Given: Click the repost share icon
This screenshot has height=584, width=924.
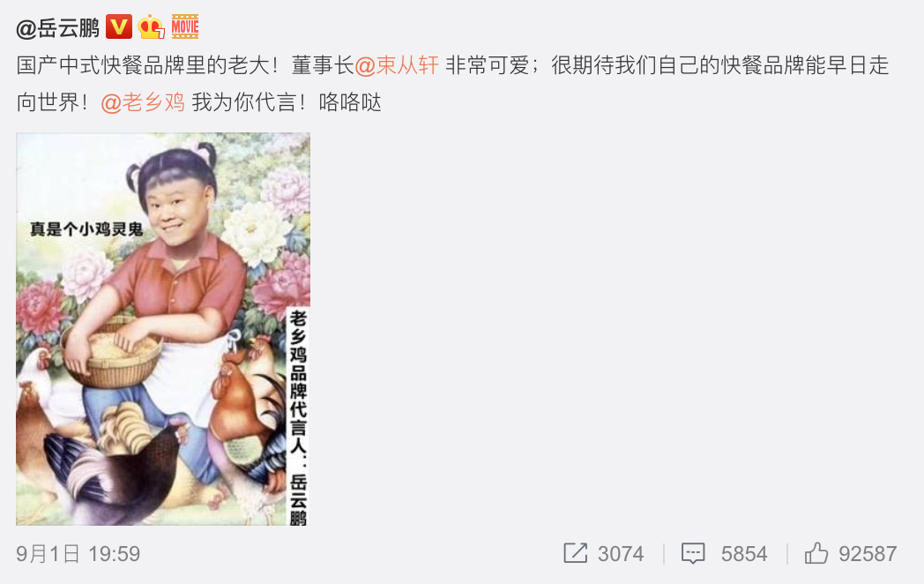Looking at the screenshot, I should pyautogui.click(x=575, y=553).
